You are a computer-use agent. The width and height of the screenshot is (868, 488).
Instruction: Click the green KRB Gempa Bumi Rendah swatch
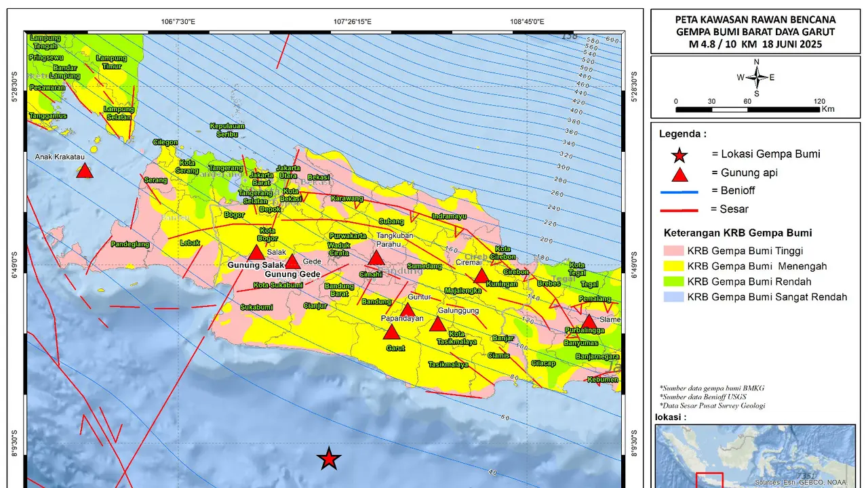pyautogui.click(x=672, y=281)
